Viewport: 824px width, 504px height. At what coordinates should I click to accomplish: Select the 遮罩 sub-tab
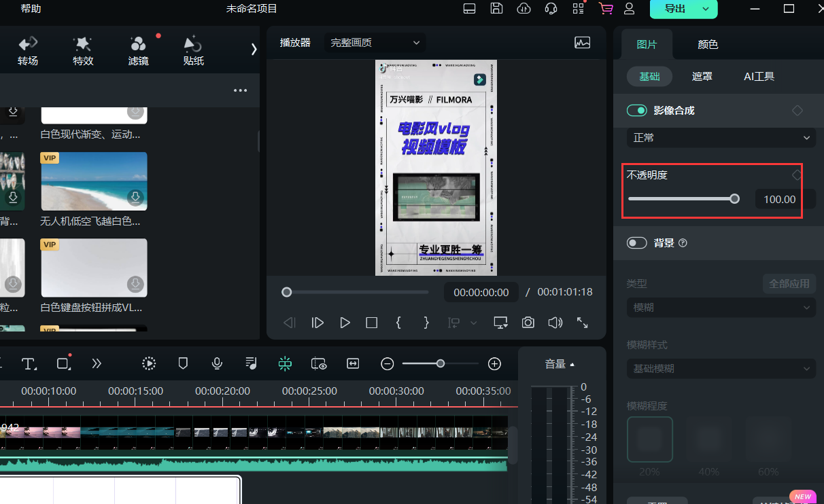pyautogui.click(x=702, y=77)
